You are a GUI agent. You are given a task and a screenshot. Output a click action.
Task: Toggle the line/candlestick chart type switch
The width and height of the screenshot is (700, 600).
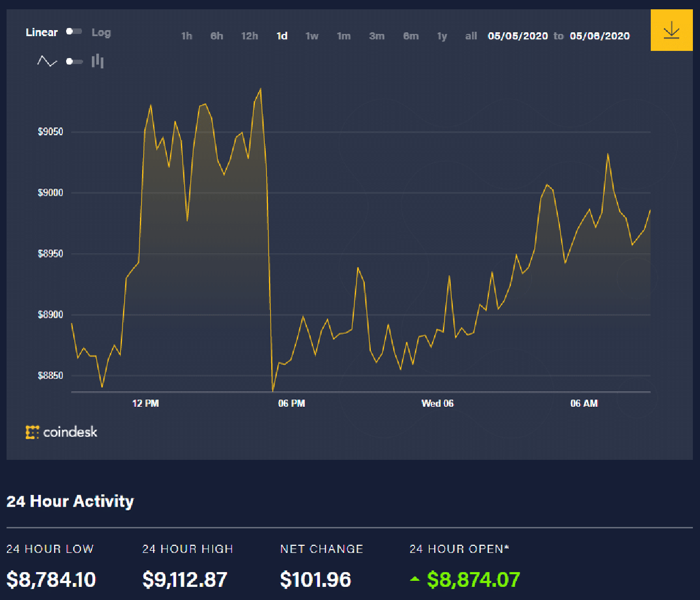[74, 61]
